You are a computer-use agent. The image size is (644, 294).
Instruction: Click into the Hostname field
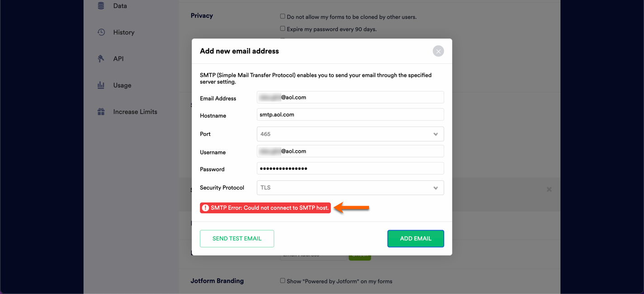pos(350,115)
